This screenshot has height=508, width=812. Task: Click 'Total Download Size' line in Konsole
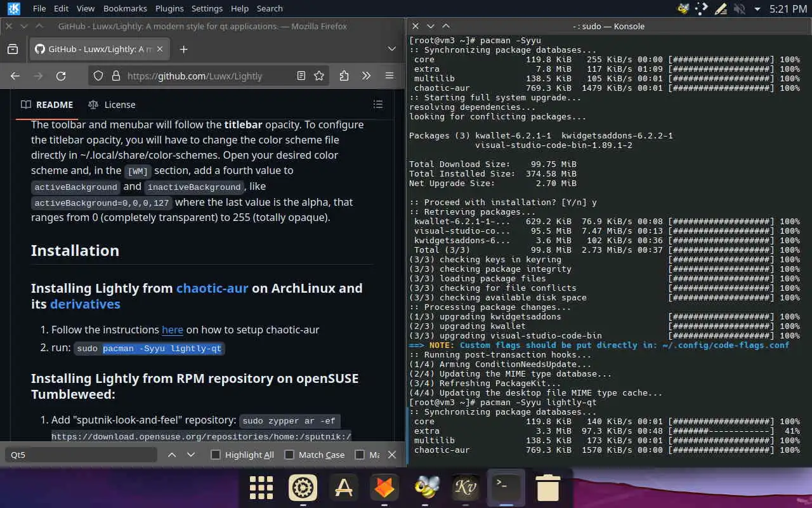[x=492, y=164]
